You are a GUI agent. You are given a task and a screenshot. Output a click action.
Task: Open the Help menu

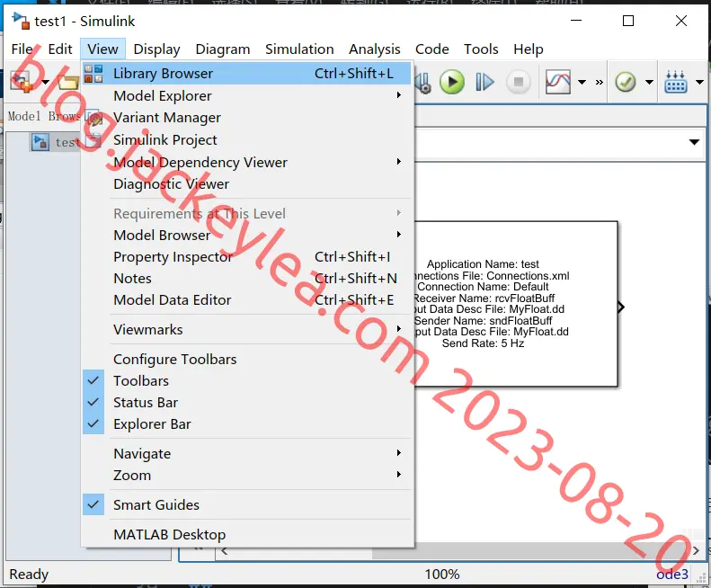pyautogui.click(x=529, y=49)
